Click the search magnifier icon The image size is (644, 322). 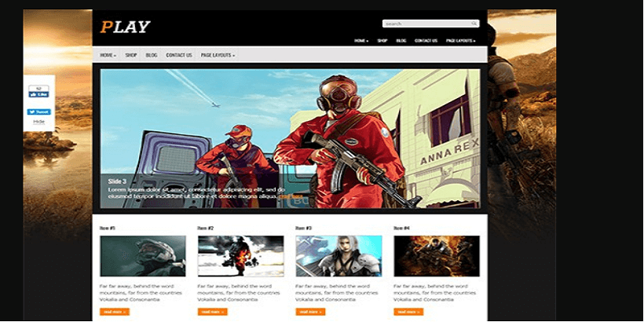474,24
